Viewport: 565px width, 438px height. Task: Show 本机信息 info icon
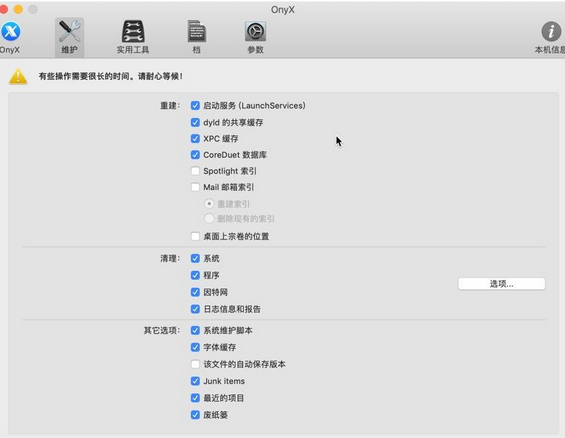(x=551, y=32)
